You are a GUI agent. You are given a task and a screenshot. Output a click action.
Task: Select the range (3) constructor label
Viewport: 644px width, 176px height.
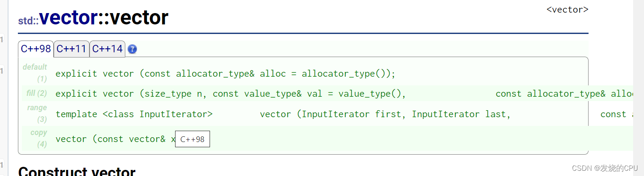(x=38, y=113)
